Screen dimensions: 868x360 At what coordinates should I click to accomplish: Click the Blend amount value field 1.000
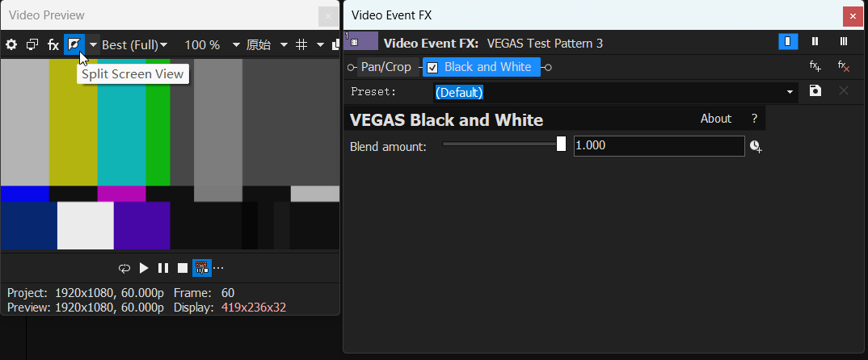(x=659, y=146)
